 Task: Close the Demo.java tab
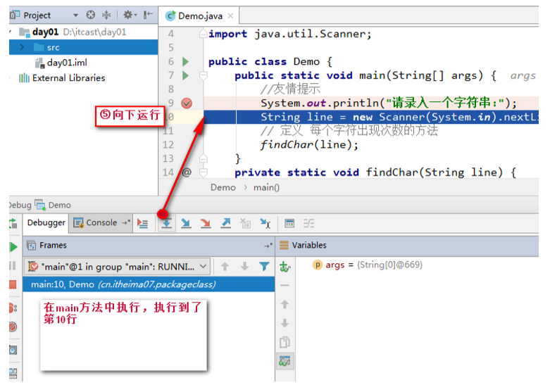[230, 15]
